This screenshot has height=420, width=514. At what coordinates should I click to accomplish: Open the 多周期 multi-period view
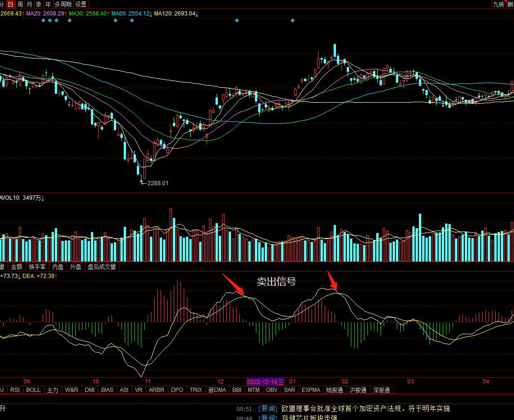point(63,4)
